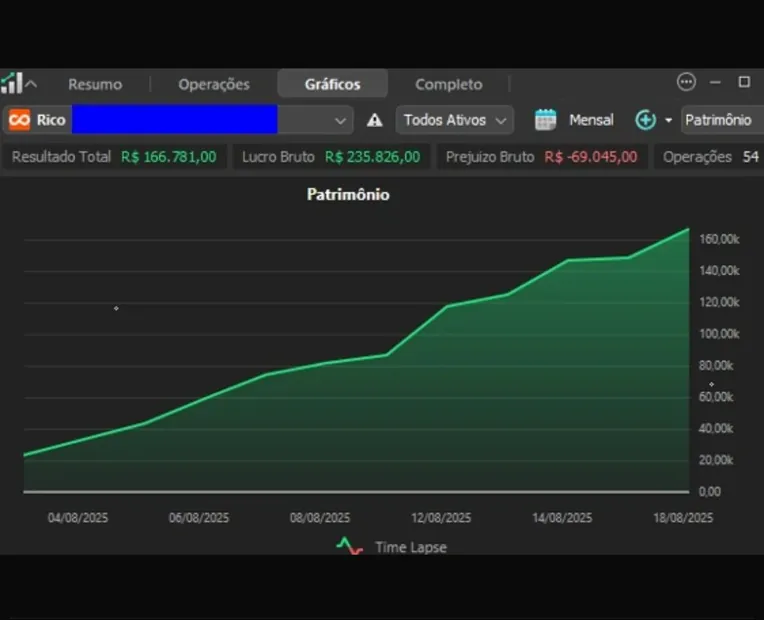Click the warning triangle icon

pyautogui.click(x=374, y=120)
